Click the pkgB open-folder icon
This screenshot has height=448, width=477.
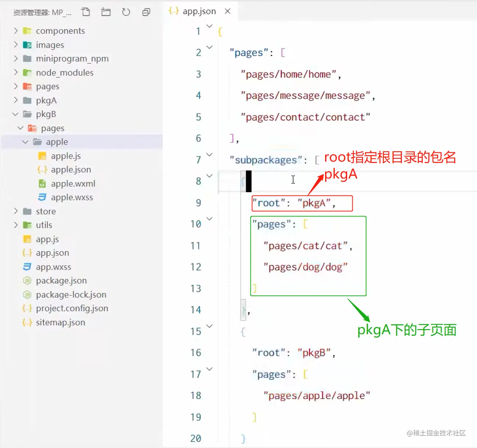coord(27,114)
